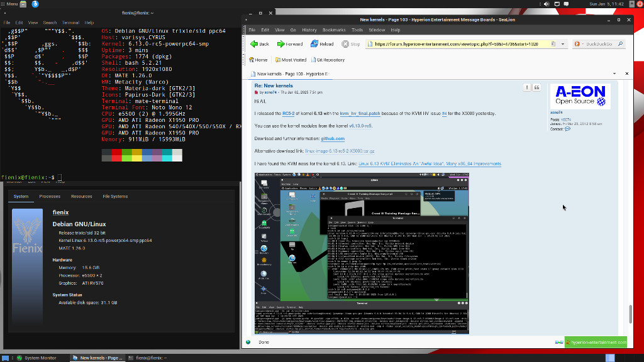Click the network icon in the browser status bar
This screenshot has width=644, height=362.
point(559,343)
